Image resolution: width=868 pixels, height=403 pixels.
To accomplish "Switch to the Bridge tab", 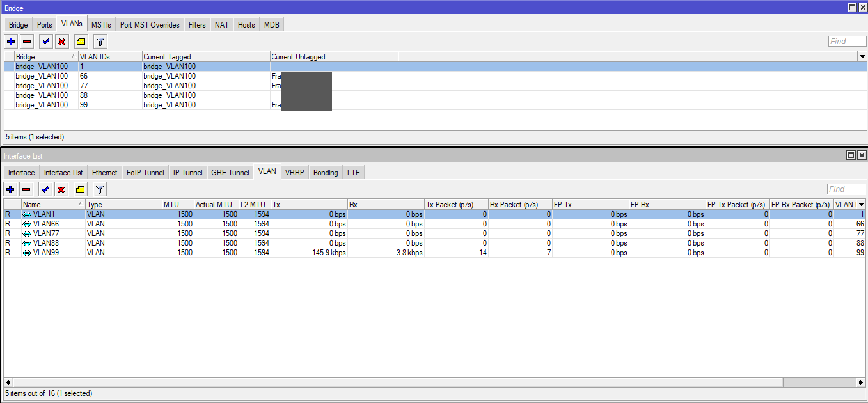I will [19, 25].
